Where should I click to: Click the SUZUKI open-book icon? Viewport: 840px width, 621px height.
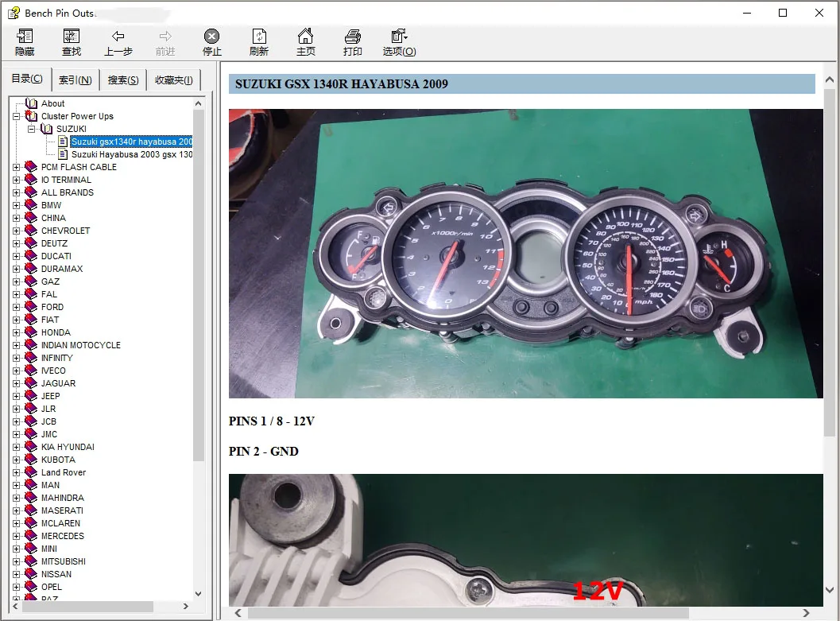coord(47,129)
